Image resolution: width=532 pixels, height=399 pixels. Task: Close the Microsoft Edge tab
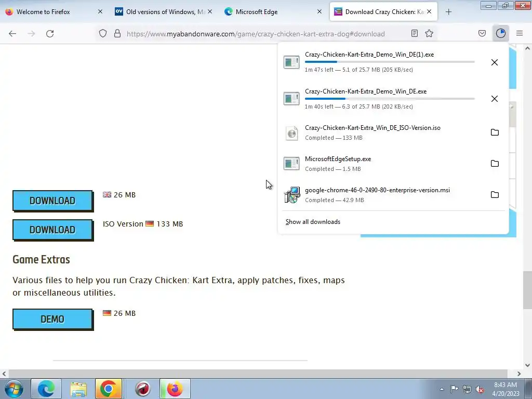(x=320, y=11)
